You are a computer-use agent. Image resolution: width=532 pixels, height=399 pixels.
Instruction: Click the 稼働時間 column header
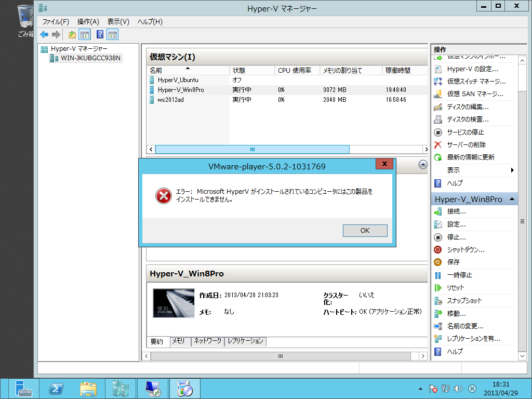pyautogui.click(x=405, y=71)
